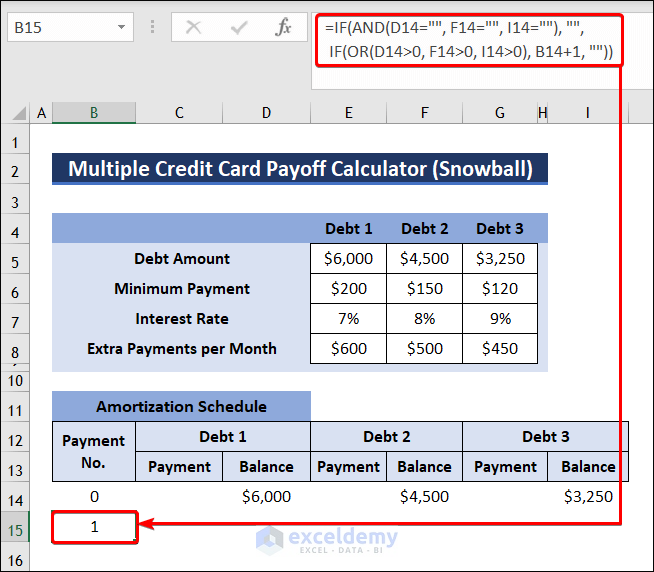Select the 7% interest rate cell
This screenshot has width=654, height=572.
pos(348,319)
